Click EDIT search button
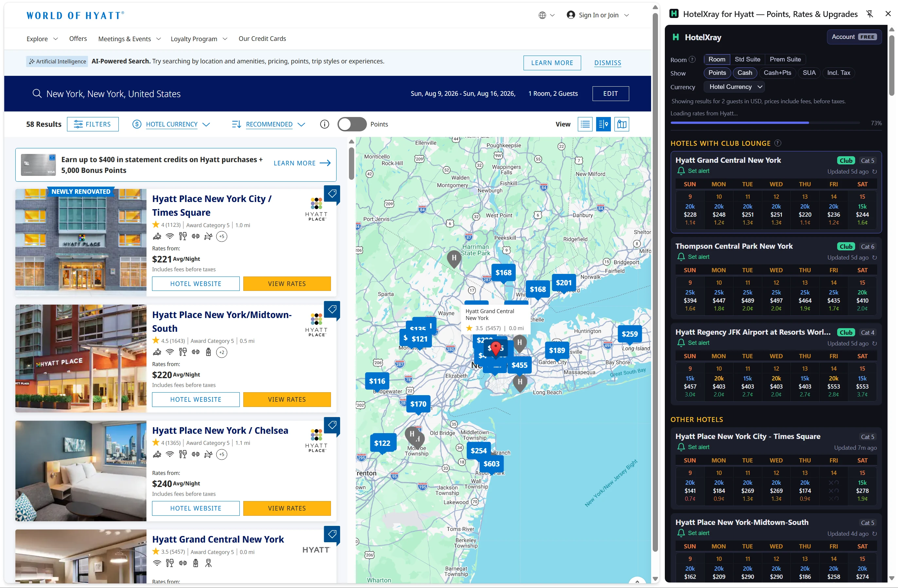 pyautogui.click(x=610, y=93)
